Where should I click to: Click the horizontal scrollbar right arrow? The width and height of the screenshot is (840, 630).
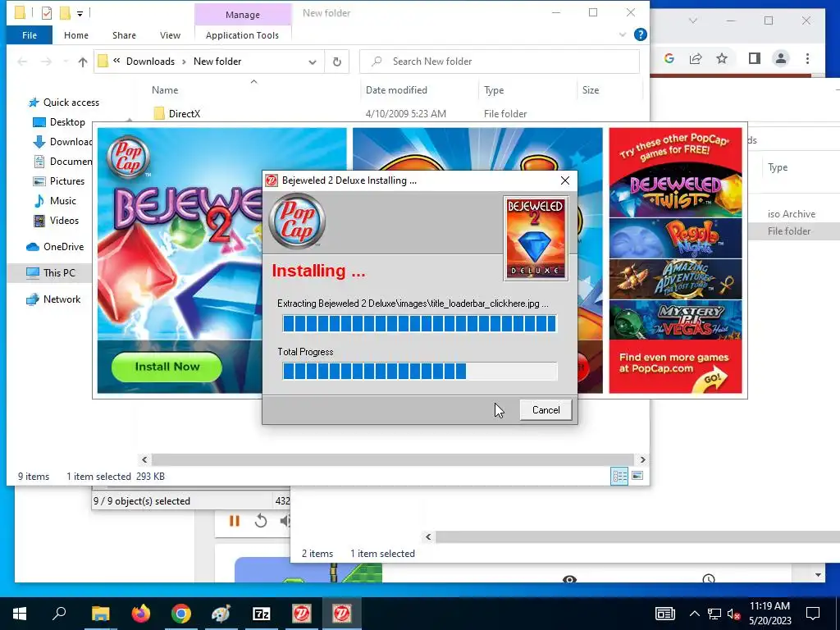point(642,459)
